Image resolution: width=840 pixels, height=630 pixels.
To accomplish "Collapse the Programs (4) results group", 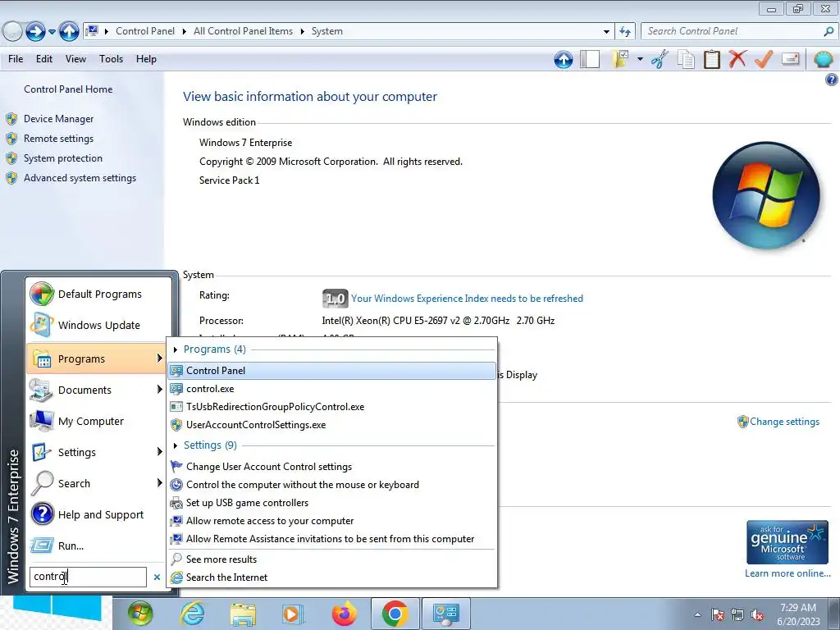I will (176, 349).
